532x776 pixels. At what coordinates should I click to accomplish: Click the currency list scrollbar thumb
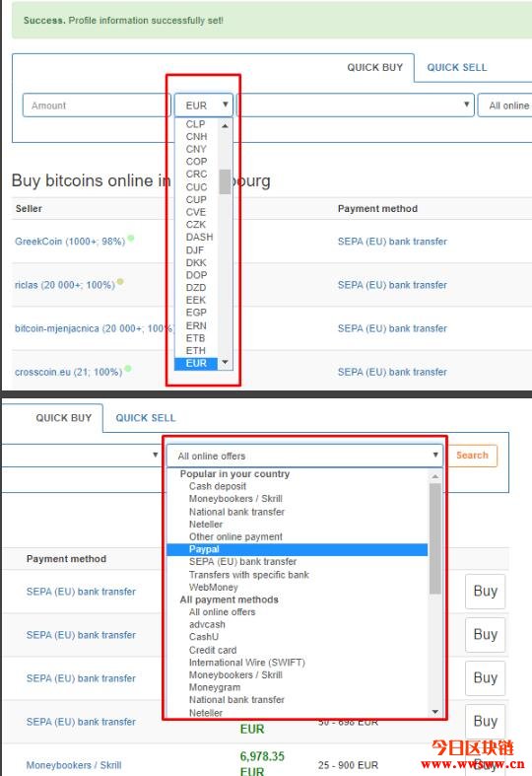[x=225, y=181]
